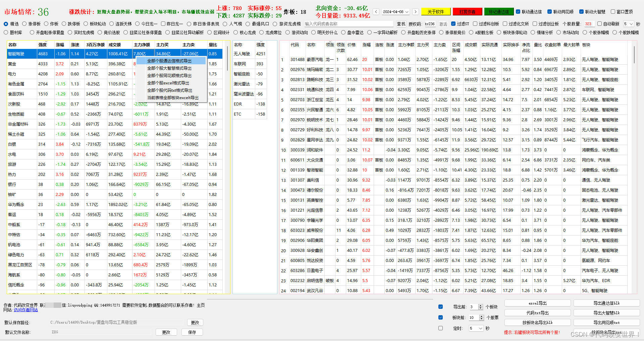This screenshot has width=644, height=341.
Task: Enable 过滤北交所 checkbox
Action: coord(504,24)
